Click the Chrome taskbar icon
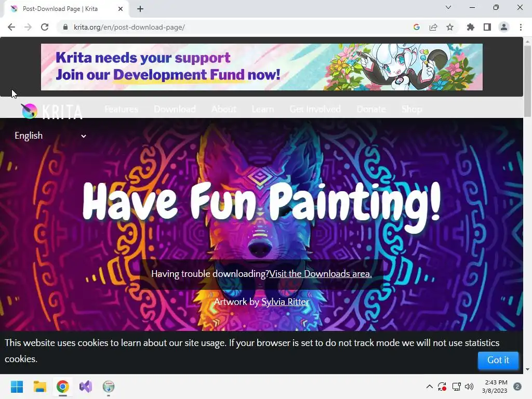The width and height of the screenshot is (532, 399). click(x=63, y=387)
